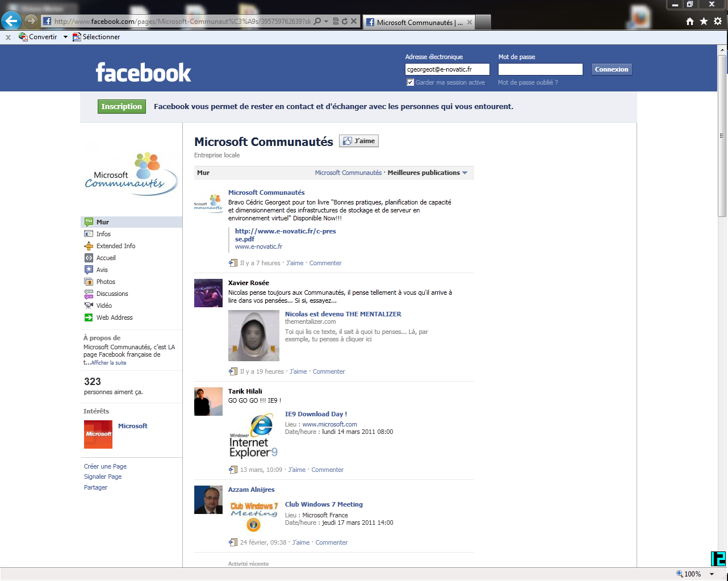
Task: Click Xavier Rosée's profile picture
Action: pos(208,293)
